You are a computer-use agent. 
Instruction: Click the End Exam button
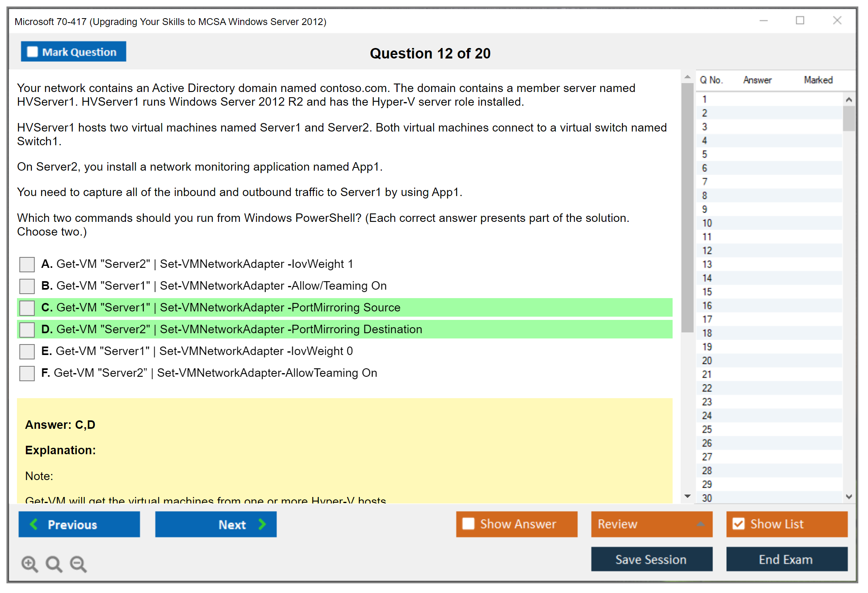(x=786, y=559)
